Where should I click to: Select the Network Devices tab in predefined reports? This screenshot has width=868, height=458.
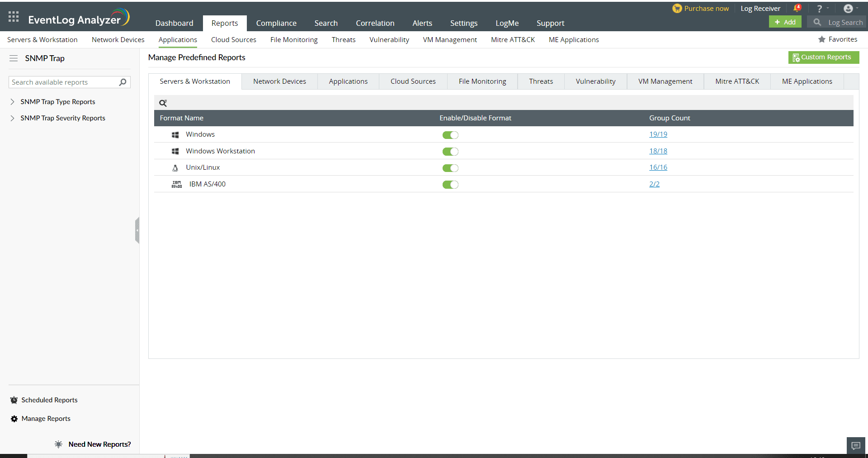point(279,81)
